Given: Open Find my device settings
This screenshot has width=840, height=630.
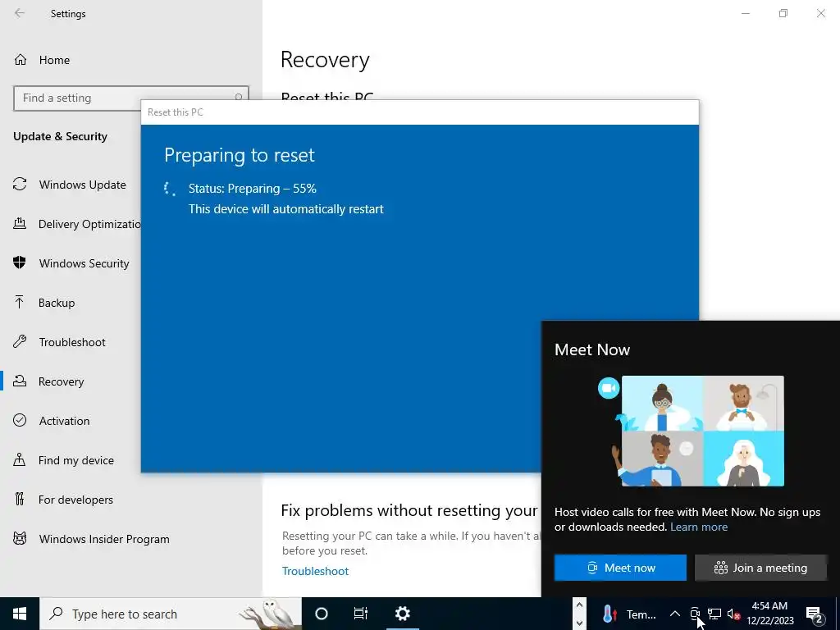Looking at the screenshot, I should 75,460.
